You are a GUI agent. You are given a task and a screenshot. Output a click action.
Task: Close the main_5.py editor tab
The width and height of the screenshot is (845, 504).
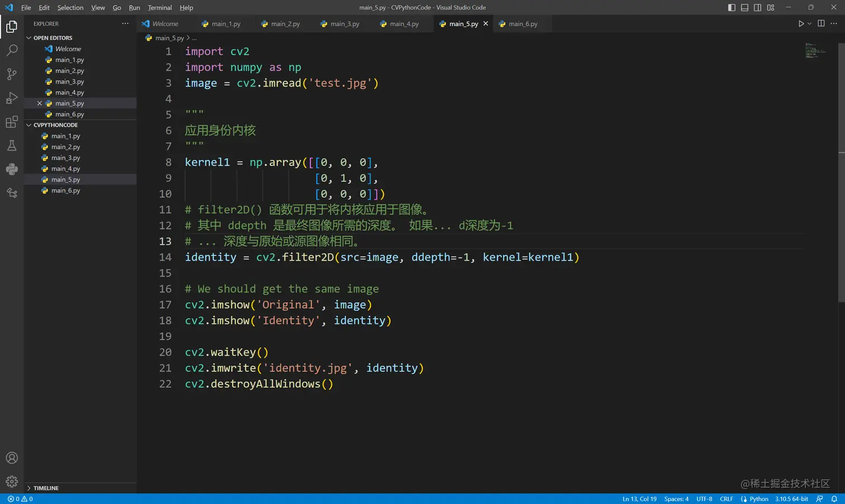pyautogui.click(x=486, y=23)
